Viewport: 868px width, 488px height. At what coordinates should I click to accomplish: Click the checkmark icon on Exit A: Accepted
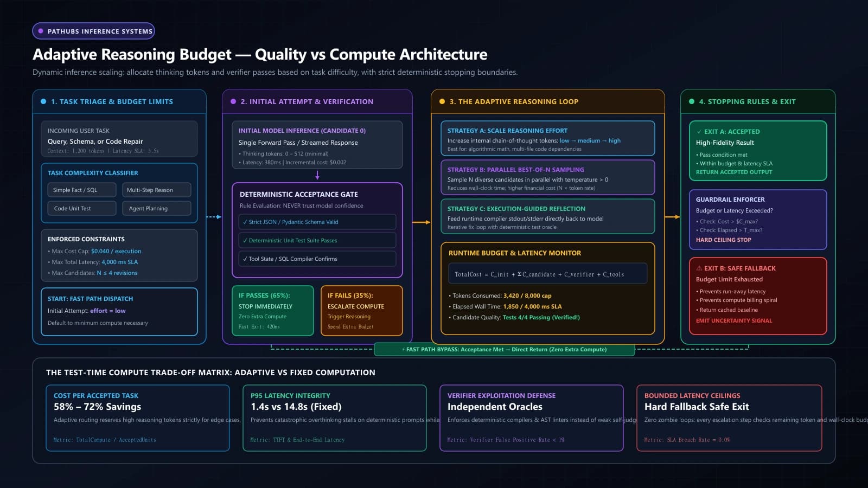(x=699, y=132)
